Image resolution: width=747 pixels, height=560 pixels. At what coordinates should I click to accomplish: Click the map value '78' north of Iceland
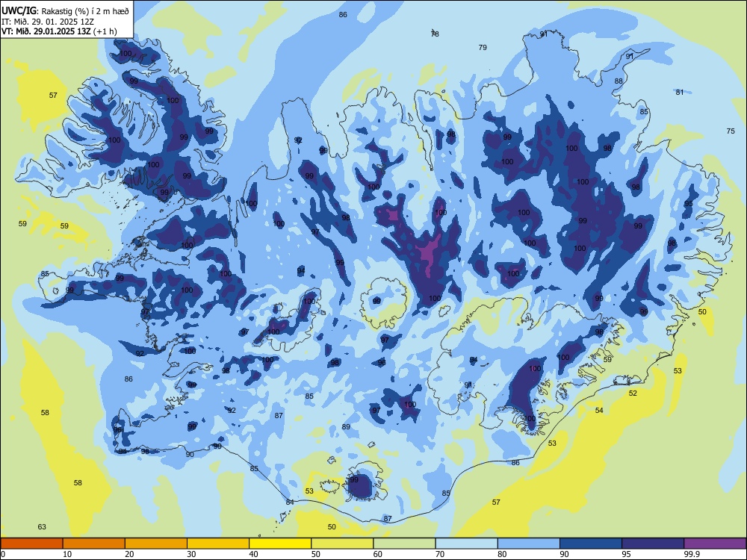435,34
